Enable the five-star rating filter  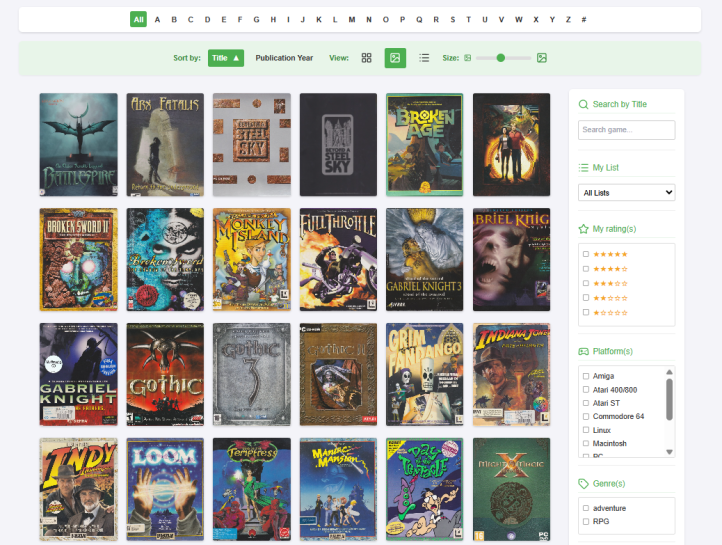click(585, 254)
